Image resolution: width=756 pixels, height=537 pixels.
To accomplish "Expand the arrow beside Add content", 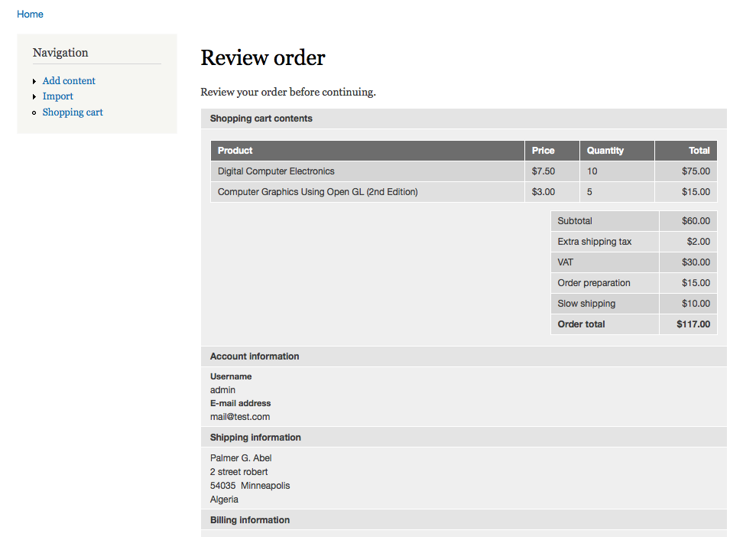I will [x=34, y=81].
